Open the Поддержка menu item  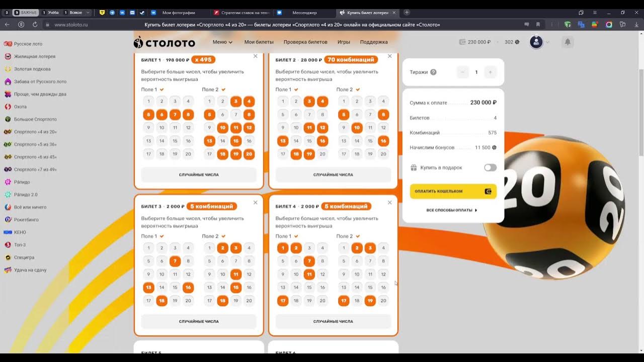click(x=374, y=42)
